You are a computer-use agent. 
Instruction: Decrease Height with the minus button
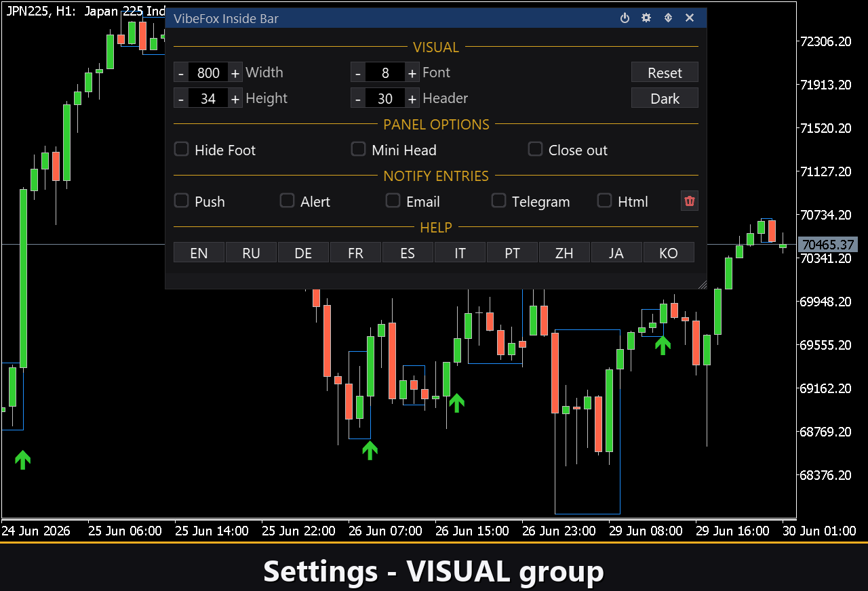[181, 99]
